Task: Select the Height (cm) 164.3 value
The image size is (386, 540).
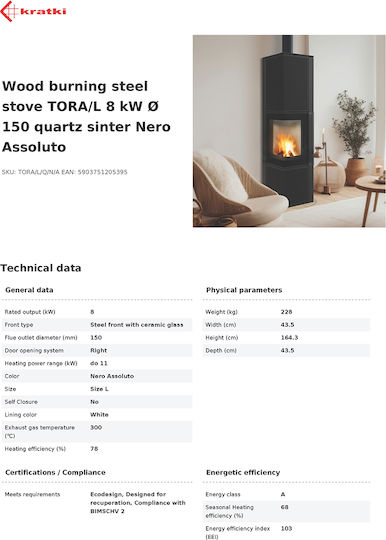Action: point(289,338)
